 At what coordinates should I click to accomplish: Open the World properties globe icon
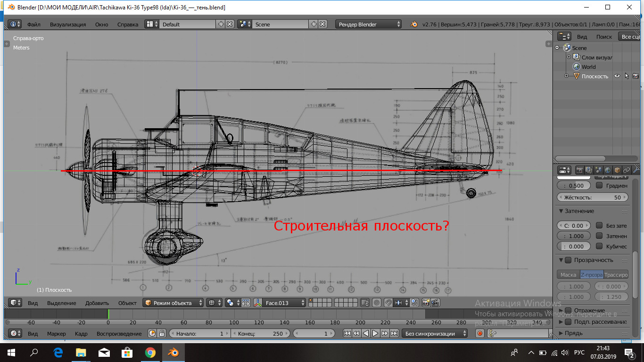point(608,170)
